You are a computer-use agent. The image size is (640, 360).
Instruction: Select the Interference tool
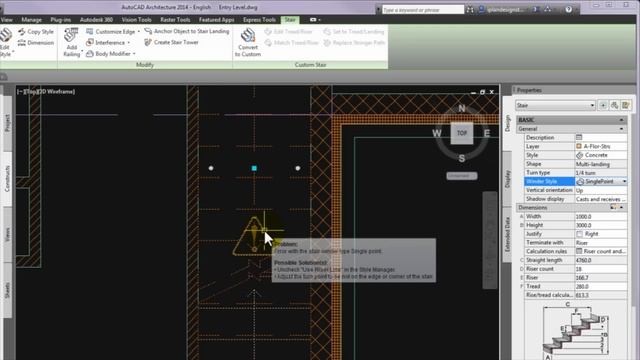click(x=106, y=42)
